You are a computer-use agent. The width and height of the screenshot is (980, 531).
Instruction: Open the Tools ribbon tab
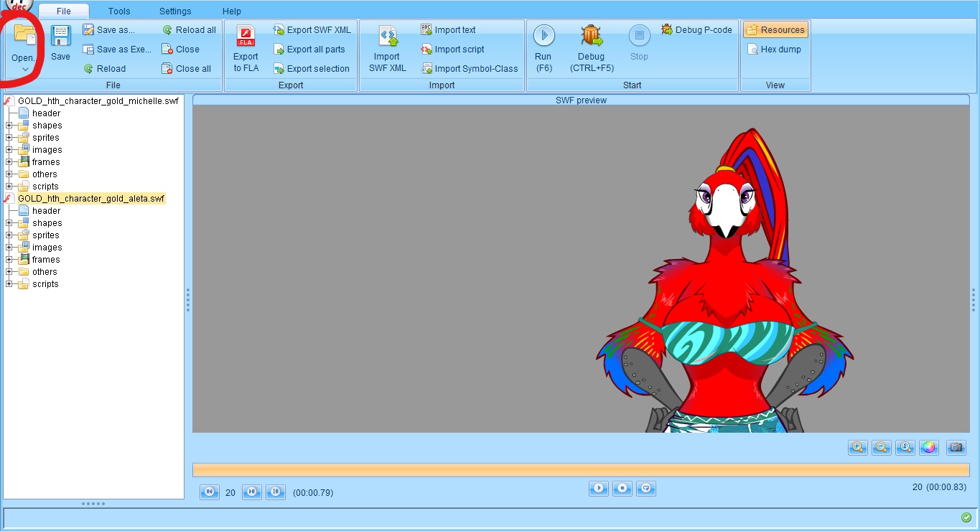click(x=119, y=11)
